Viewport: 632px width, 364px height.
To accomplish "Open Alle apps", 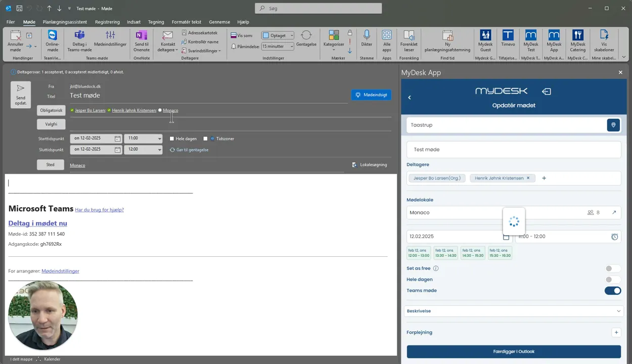I will point(387,40).
